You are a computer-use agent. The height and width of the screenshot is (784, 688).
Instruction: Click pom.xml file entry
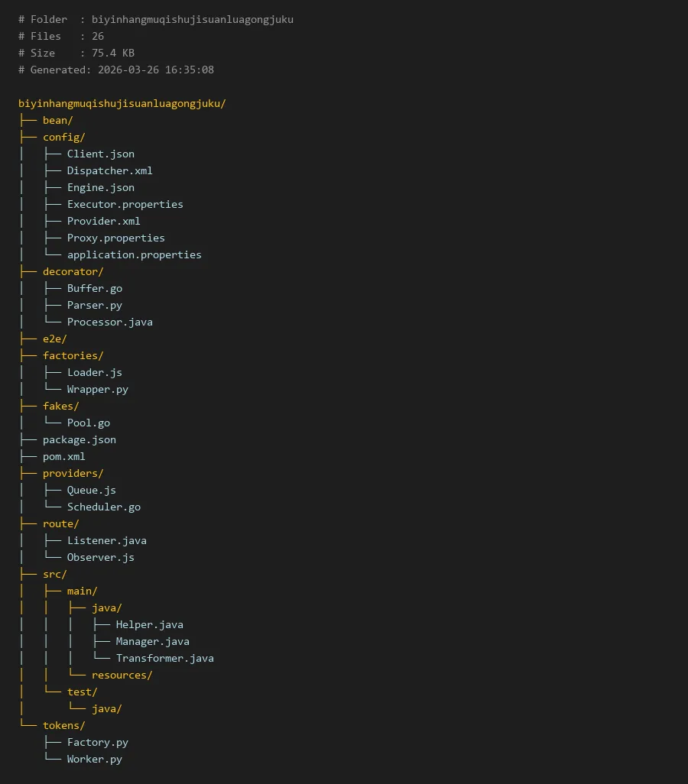(x=63, y=456)
